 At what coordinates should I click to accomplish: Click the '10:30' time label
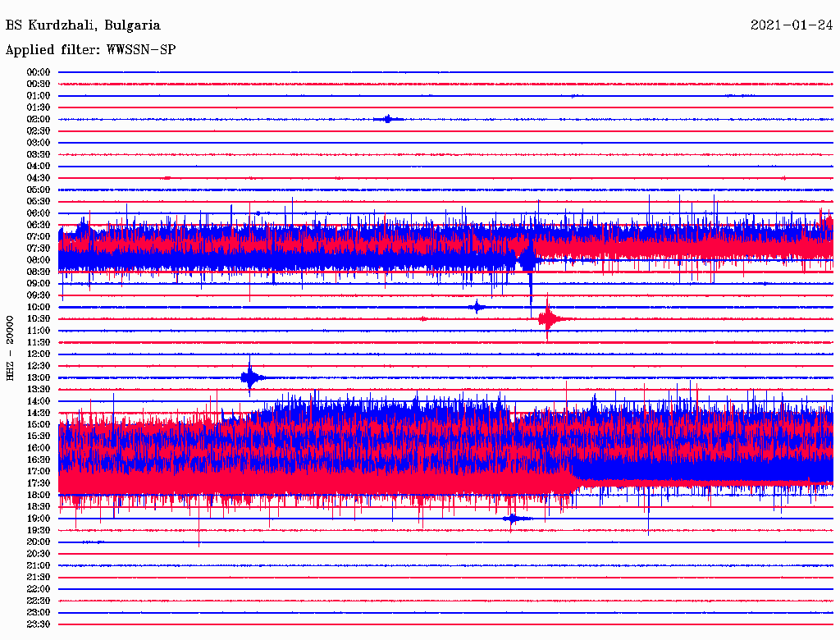coord(39,319)
